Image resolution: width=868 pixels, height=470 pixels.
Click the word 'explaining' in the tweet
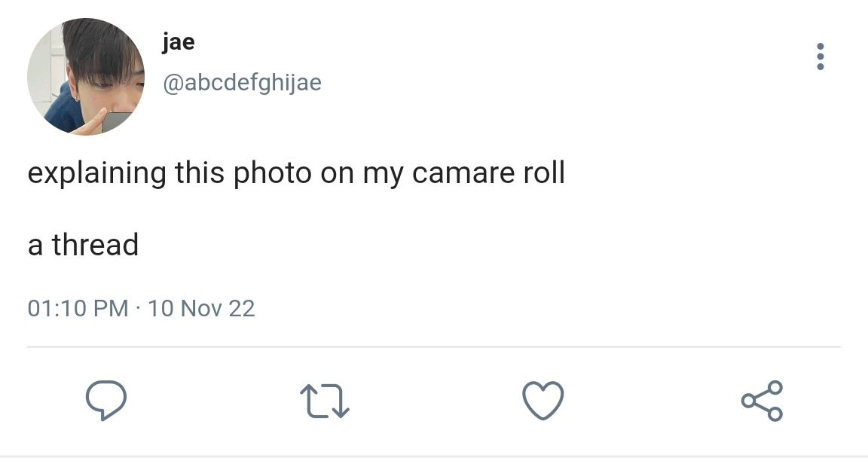97,173
